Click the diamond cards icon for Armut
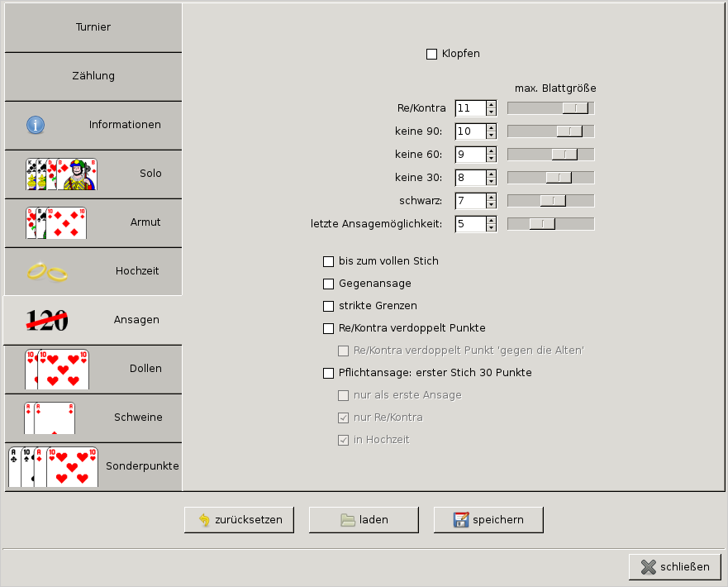Viewport: 728px width, 587px height. point(55,223)
